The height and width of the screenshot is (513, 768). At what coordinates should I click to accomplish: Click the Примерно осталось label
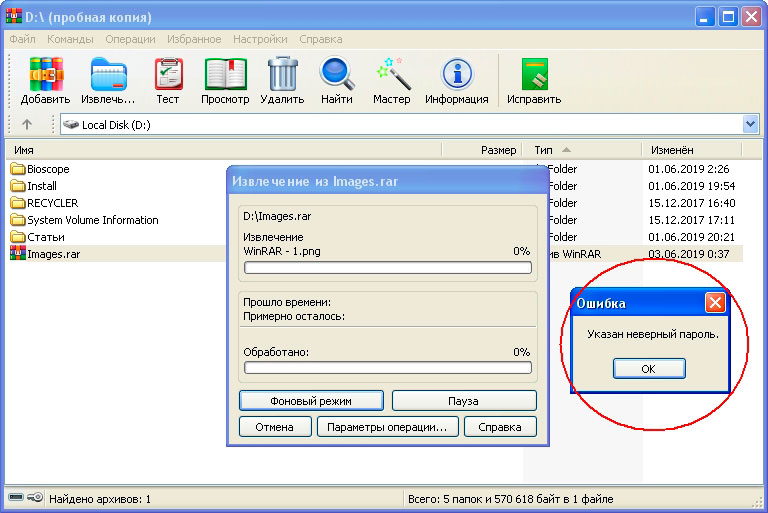tap(294, 317)
